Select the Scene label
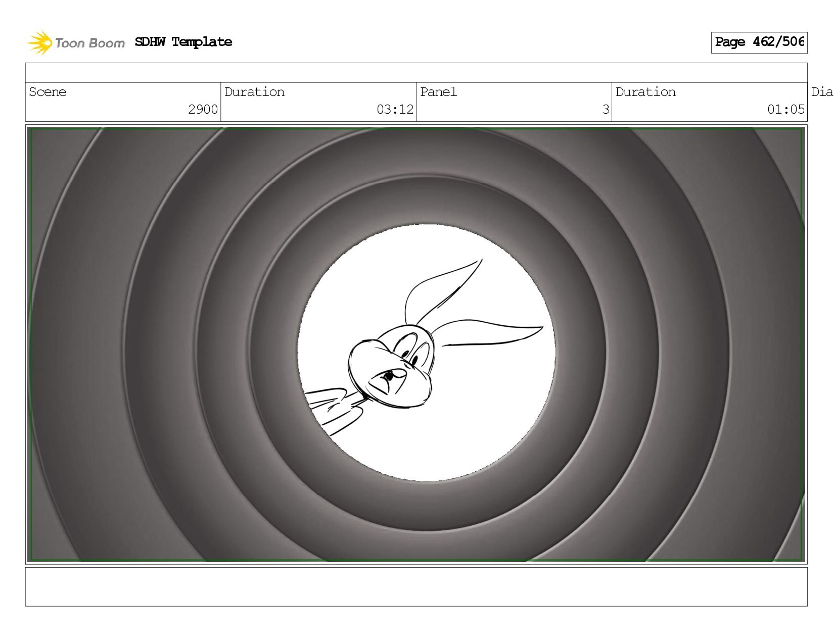This screenshot has width=834, height=644. click(48, 92)
